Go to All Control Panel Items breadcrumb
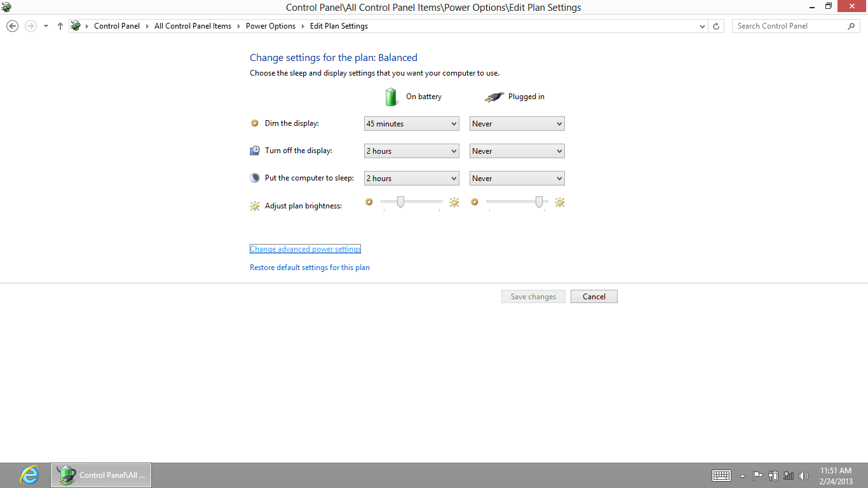The height and width of the screenshot is (488, 868). [x=193, y=26]
